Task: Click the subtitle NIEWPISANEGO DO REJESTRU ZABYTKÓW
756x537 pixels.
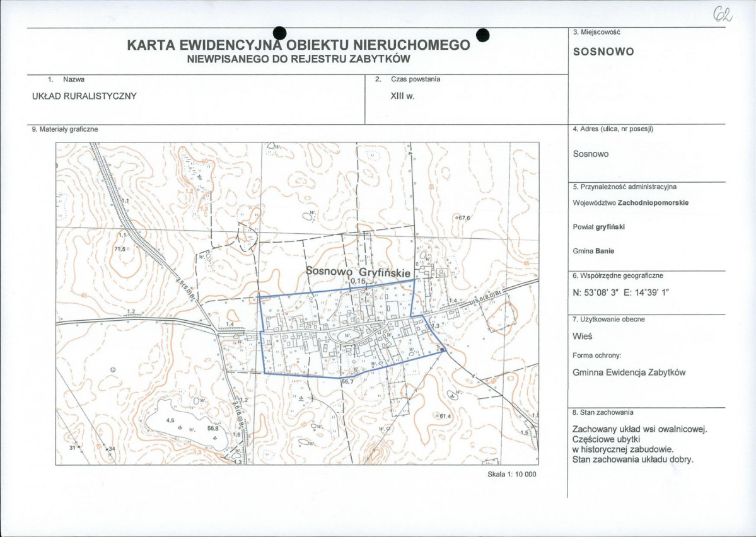Action: click(298, 59)
